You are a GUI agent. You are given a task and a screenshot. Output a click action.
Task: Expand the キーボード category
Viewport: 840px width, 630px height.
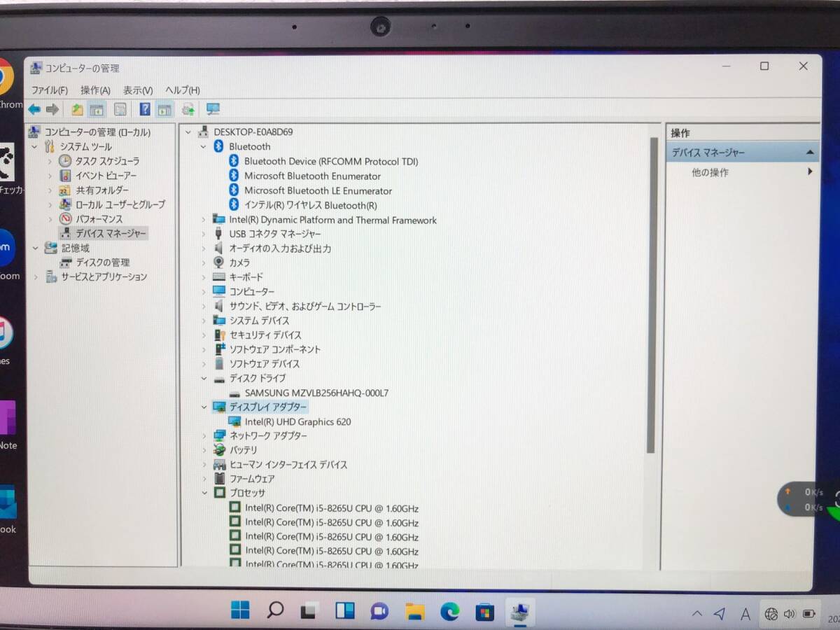204,277
